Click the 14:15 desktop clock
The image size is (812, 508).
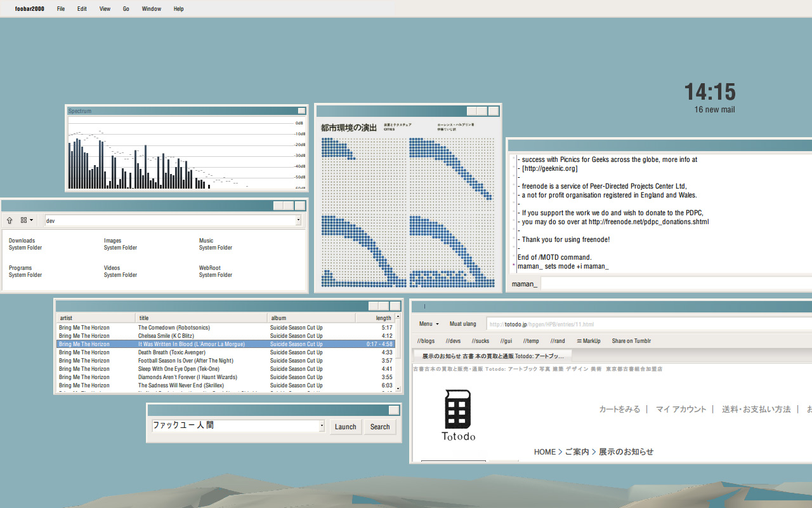(710, 92)
